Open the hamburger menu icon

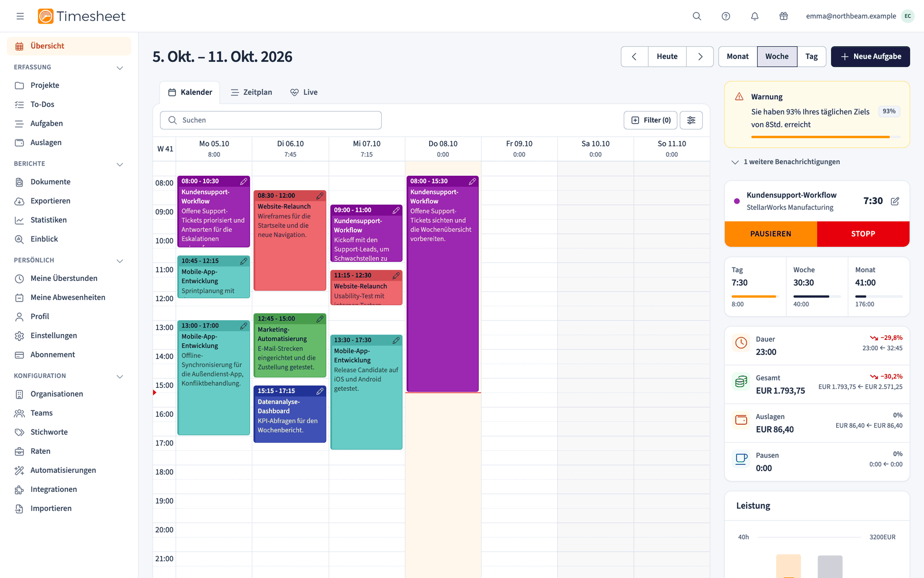(x=20, y=16)
